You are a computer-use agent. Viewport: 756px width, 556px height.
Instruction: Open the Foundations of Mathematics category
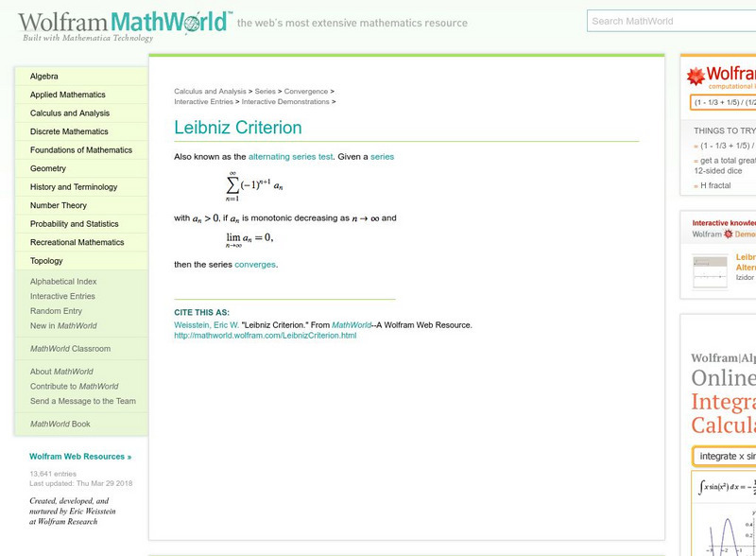pos(81,150)
